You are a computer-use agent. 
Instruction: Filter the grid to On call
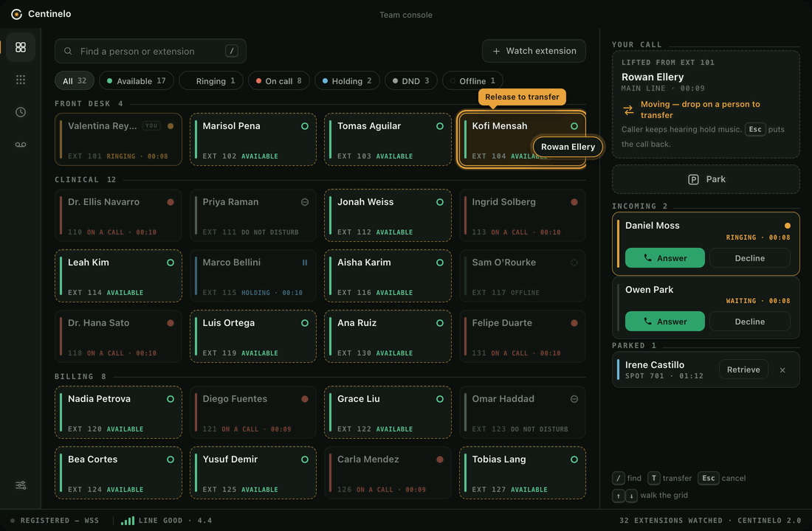(278, 80)
